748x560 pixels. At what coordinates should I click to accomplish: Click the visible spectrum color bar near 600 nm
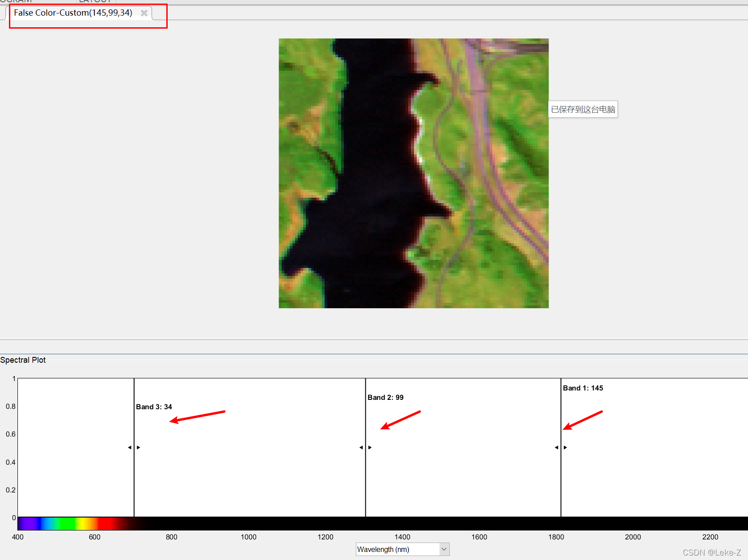point(94,523)
